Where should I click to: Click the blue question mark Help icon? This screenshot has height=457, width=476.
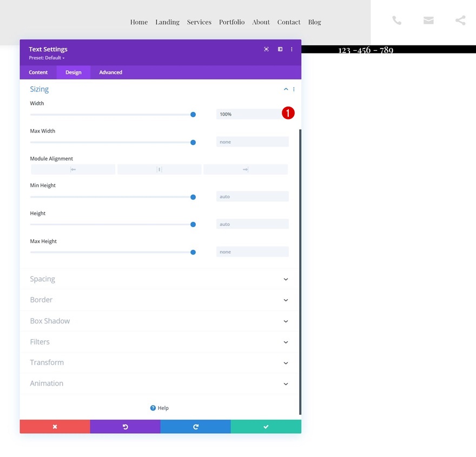[153, 408]
